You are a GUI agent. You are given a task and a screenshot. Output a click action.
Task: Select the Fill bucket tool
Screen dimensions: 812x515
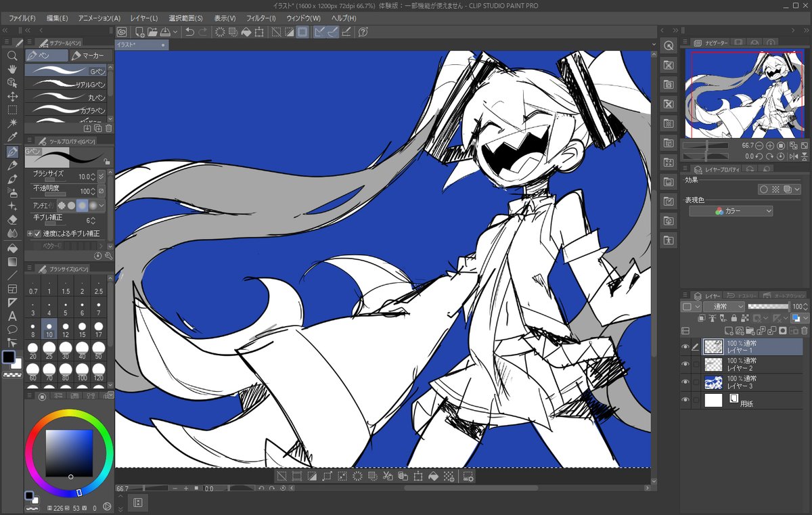[x=12, y=248]
